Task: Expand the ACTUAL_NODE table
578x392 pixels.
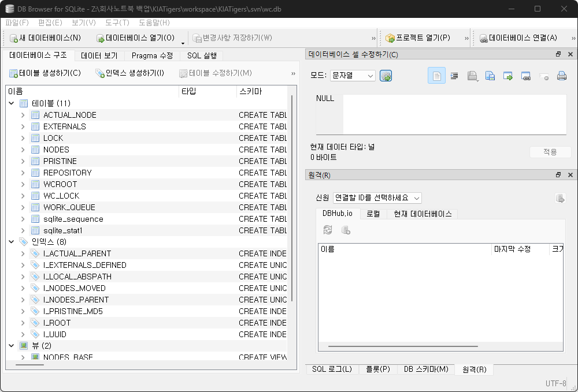Action: (23, 115)
